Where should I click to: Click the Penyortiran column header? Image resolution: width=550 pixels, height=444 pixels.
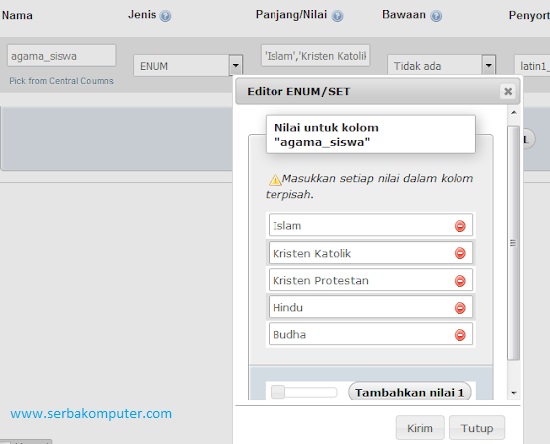click(x=529, y=15)
